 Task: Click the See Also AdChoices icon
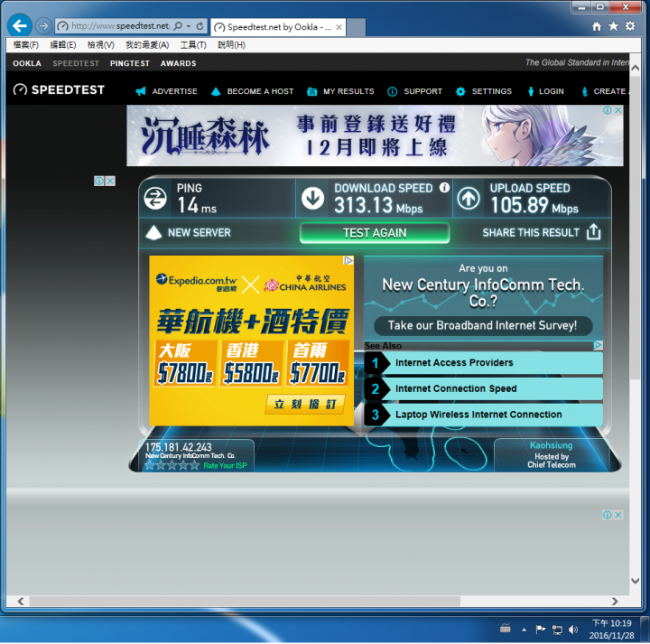598,345
